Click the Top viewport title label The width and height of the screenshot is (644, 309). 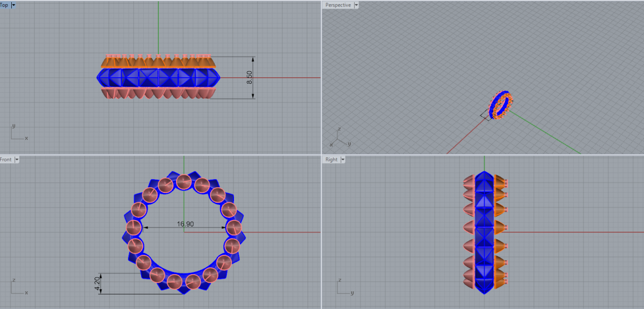[x=4, y=5]
